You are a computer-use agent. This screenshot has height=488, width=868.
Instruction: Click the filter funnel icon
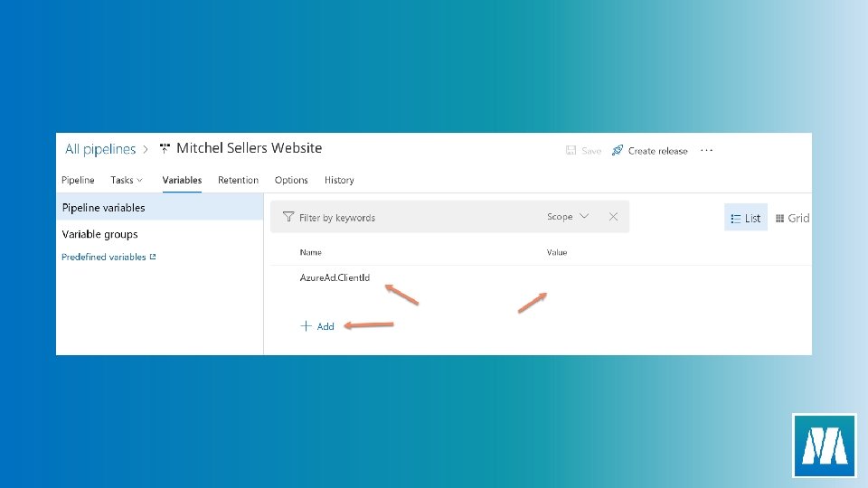(x=288, y=217)
